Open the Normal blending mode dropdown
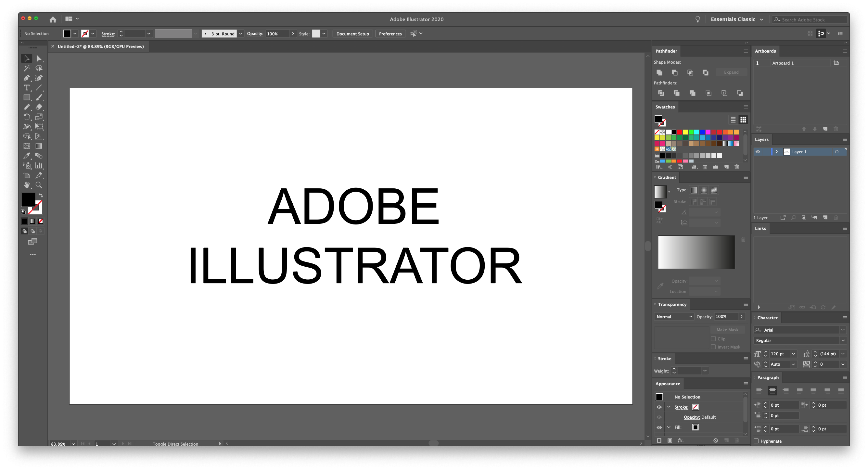868x470 pixels. click(674, 317)
